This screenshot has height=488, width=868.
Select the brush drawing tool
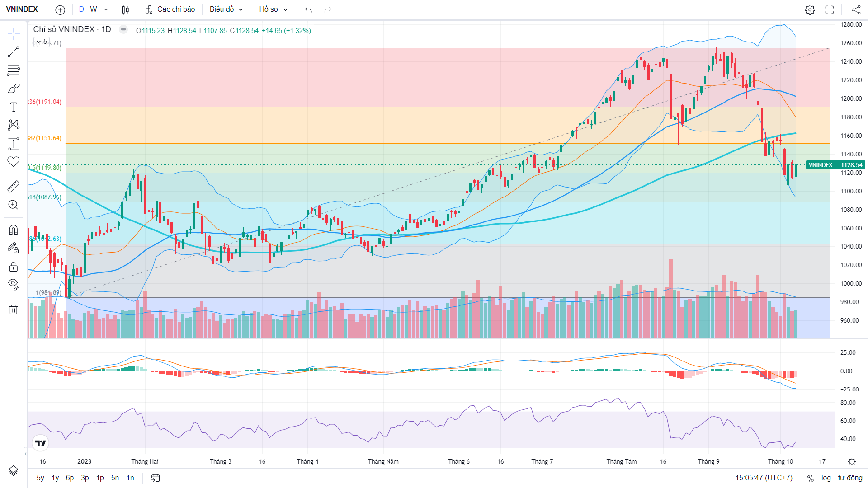coord(14,89)
